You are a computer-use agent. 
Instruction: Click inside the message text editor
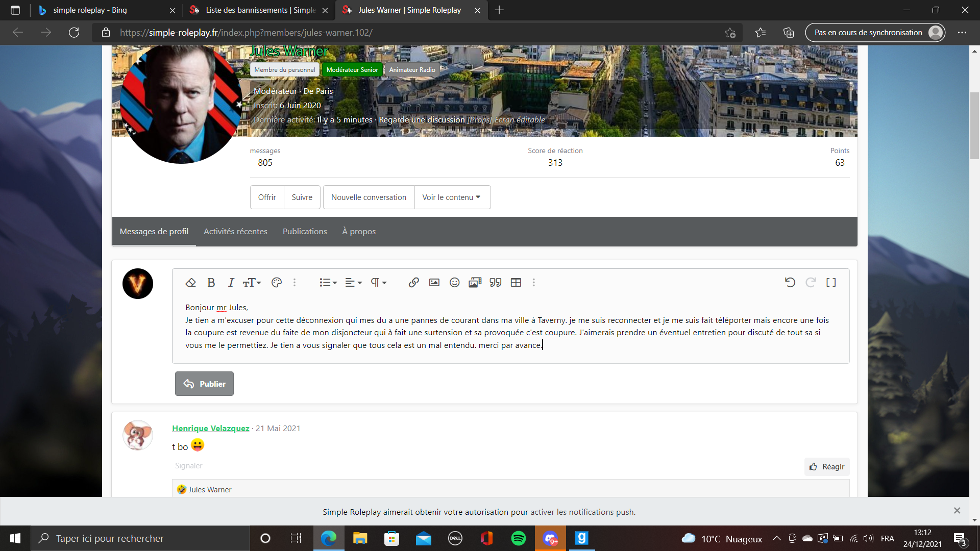pyautogui.click(x=510, y=327)
